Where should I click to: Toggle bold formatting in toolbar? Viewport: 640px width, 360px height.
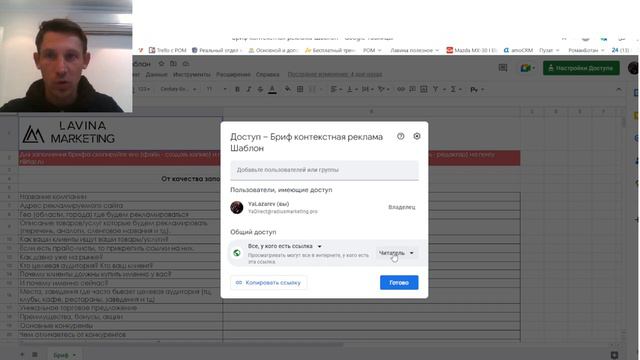237,89
